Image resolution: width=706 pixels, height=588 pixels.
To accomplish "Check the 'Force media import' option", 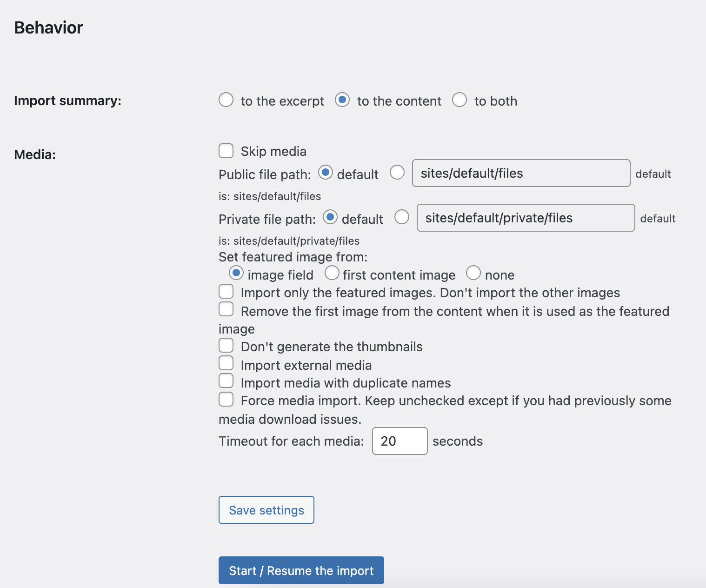I will pos(226,399).
